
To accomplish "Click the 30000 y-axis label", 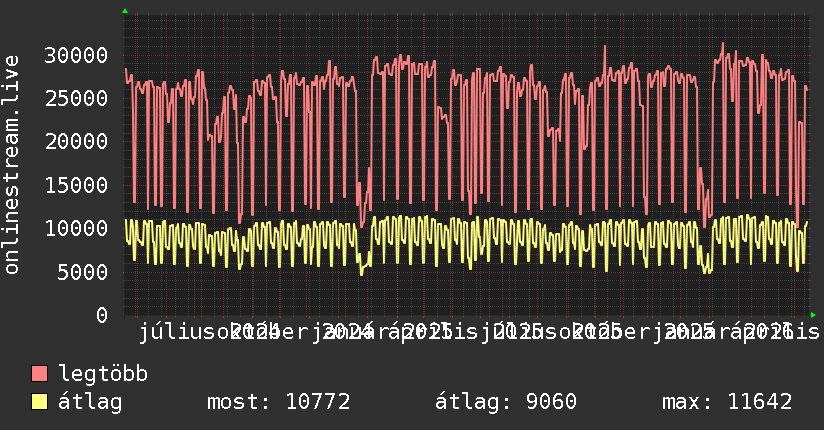I will tap(76, 55).
